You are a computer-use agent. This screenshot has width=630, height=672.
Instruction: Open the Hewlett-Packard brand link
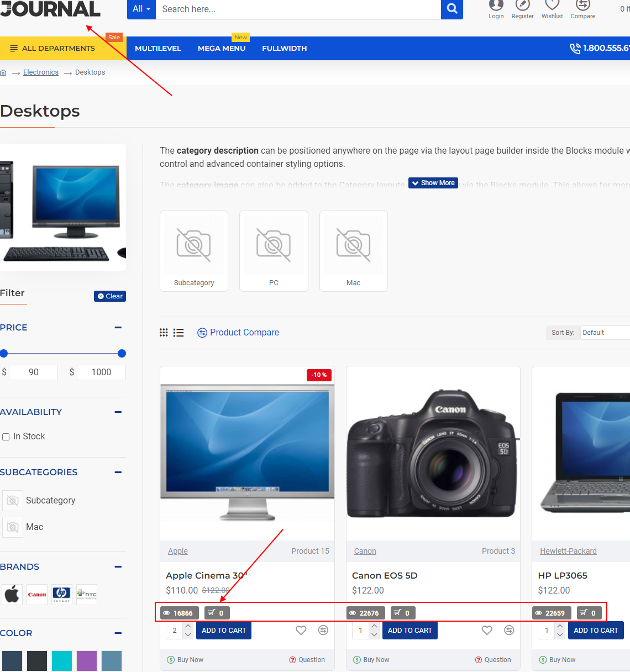coord(568,551)
